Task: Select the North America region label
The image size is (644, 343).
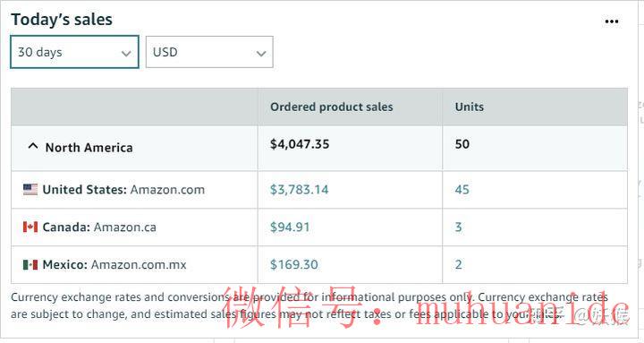Action: point(89,148)
